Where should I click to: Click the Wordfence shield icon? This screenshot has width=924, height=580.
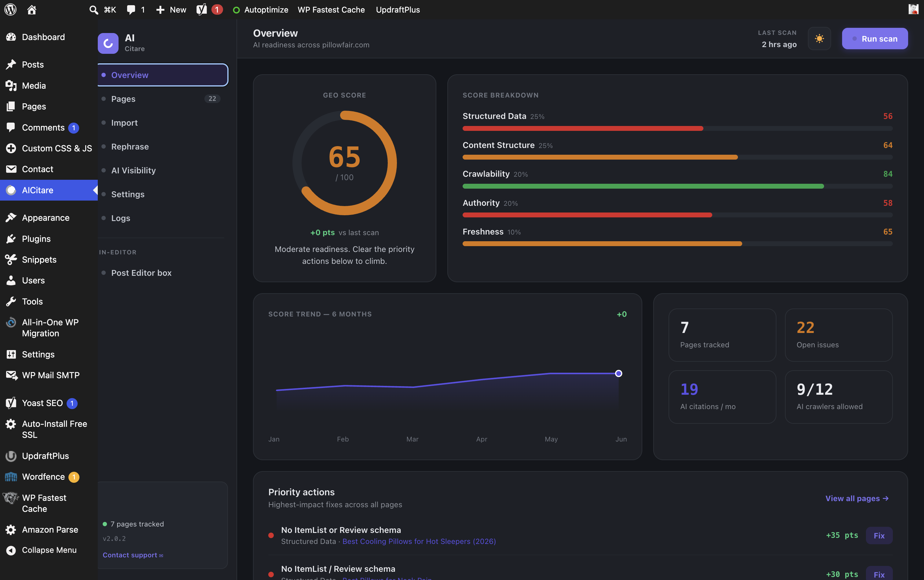11,477
